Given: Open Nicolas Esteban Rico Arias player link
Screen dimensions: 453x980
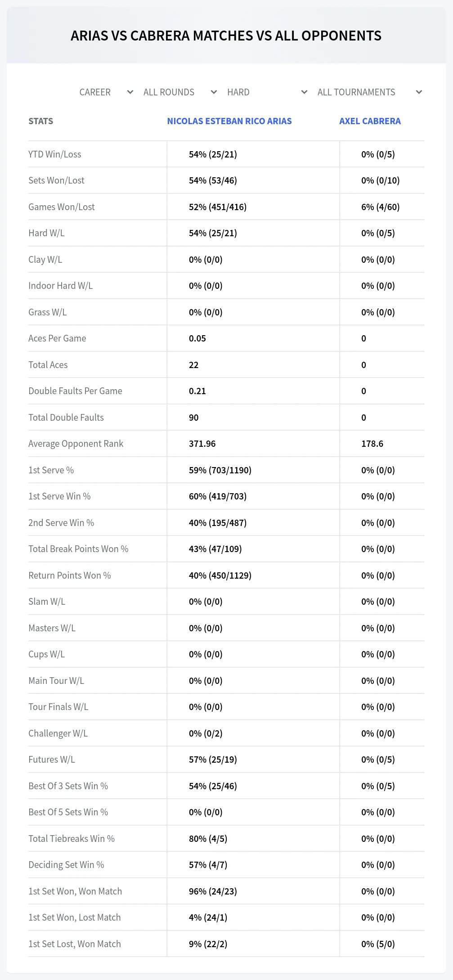Looking at the screenshot, I should pyautogui.click(x=229, y=121).
